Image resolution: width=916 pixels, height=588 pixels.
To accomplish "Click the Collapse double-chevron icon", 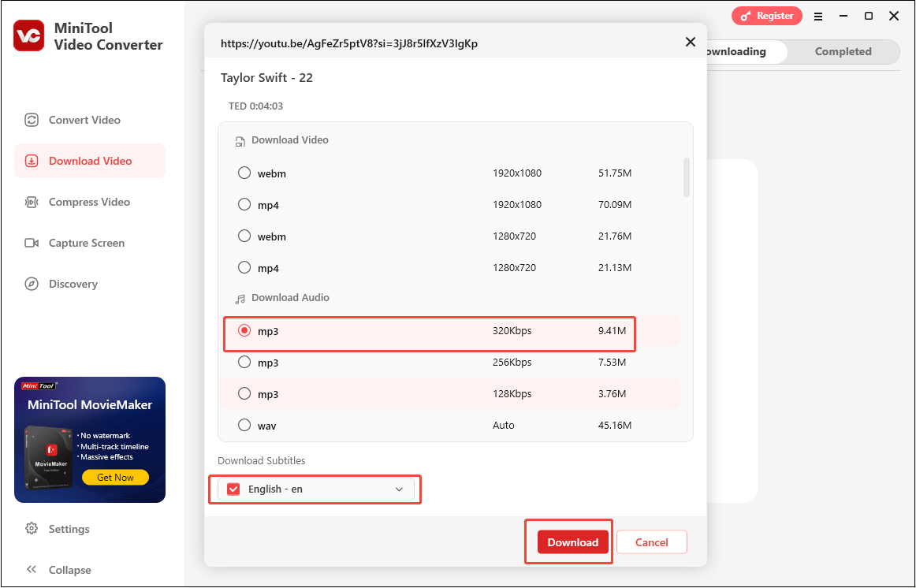I will tap(32, 569).
